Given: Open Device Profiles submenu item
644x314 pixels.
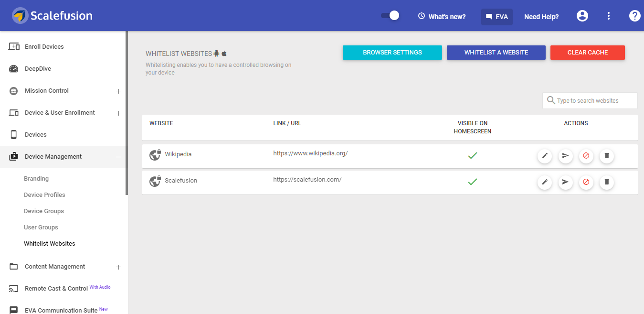Looking at the screenshot, I should point(44,195).
